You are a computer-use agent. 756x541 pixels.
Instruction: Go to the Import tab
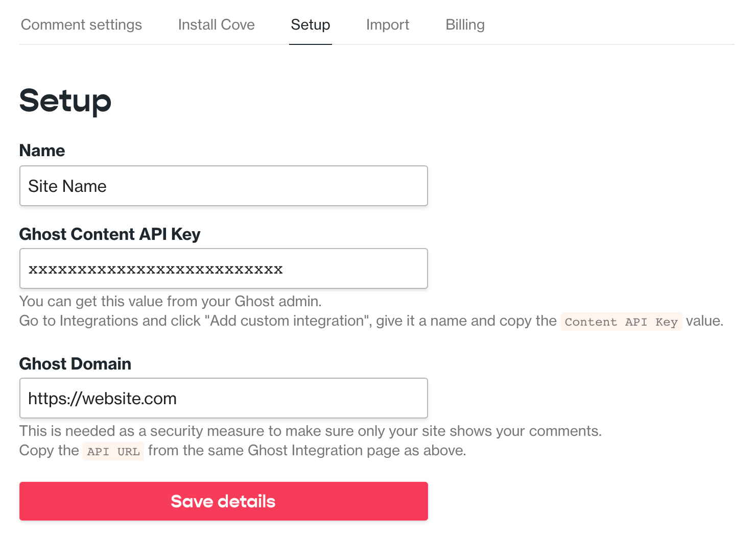(387, 24)
